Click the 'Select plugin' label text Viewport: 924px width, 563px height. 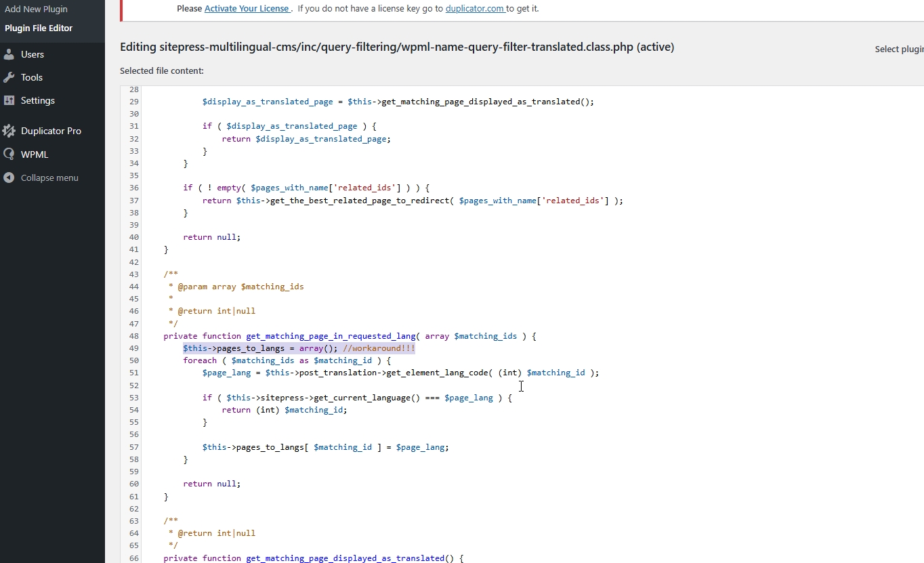pyautogui.click(x=899, y=49)
